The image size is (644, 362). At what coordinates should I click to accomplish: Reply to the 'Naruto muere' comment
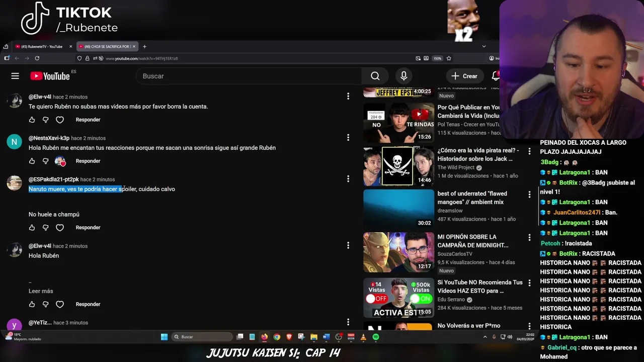[88, 227]
